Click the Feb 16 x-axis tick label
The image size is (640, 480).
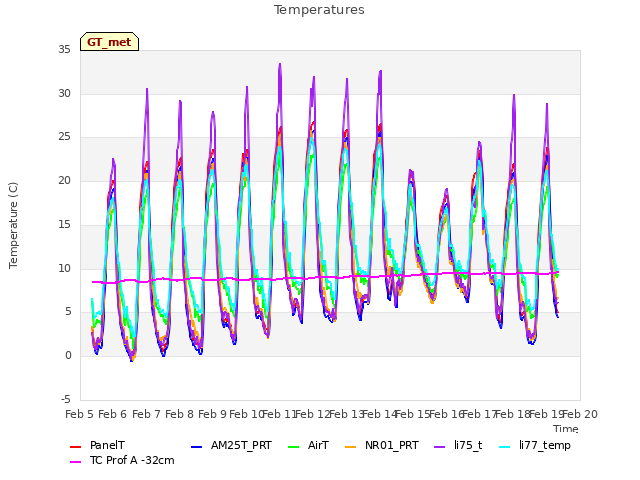tap(446, 414)
